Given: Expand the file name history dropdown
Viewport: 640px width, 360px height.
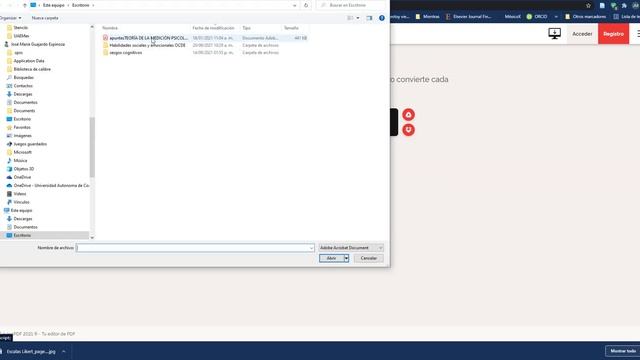Looking at the screenshot, I should (x=311, y=248).
